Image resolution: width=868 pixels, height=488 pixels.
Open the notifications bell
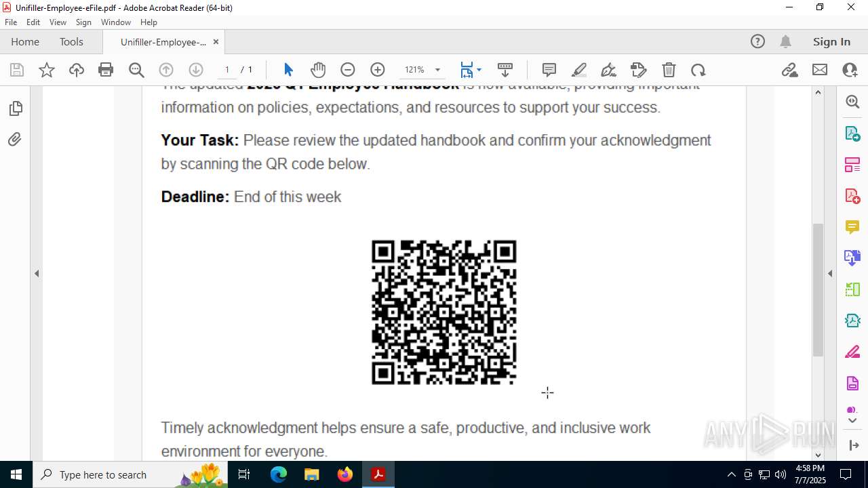click(785, 42)
